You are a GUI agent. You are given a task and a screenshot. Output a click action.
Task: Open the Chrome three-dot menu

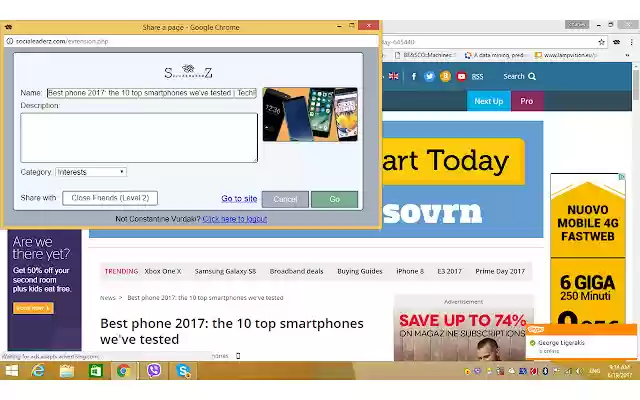tap(631, 42)
